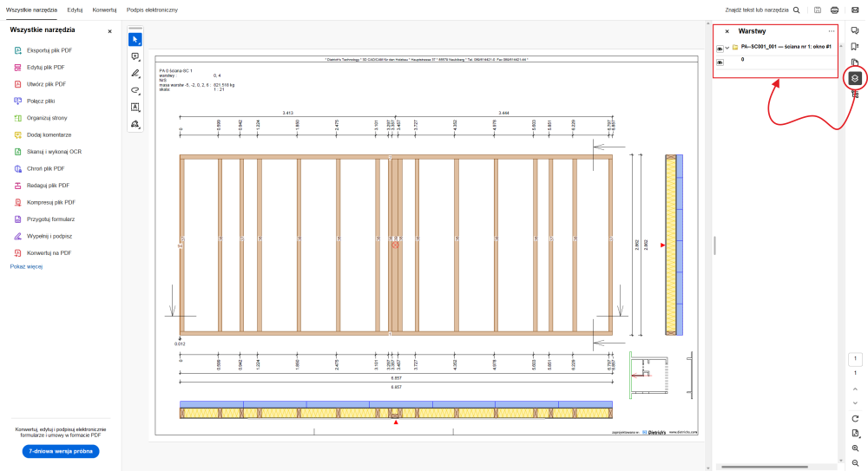Select the arrow selection tool

135,39
